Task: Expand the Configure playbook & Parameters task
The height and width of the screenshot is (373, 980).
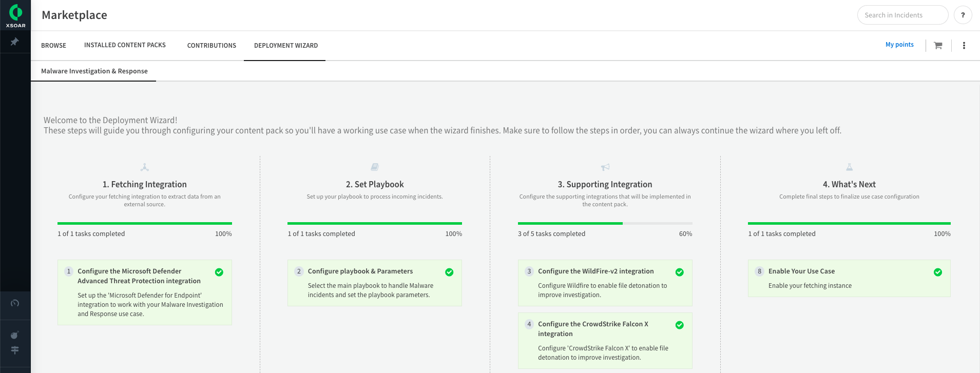Action: [x=360, y=271]
